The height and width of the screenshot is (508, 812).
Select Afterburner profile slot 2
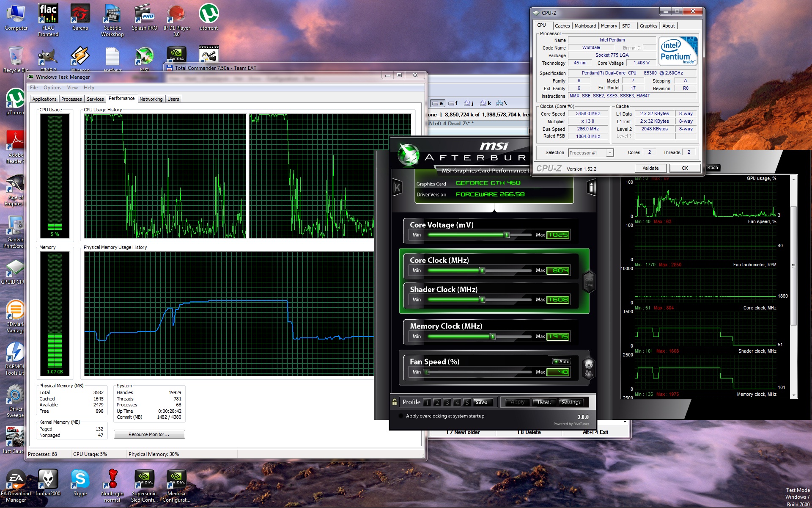(x=437, y=402)
